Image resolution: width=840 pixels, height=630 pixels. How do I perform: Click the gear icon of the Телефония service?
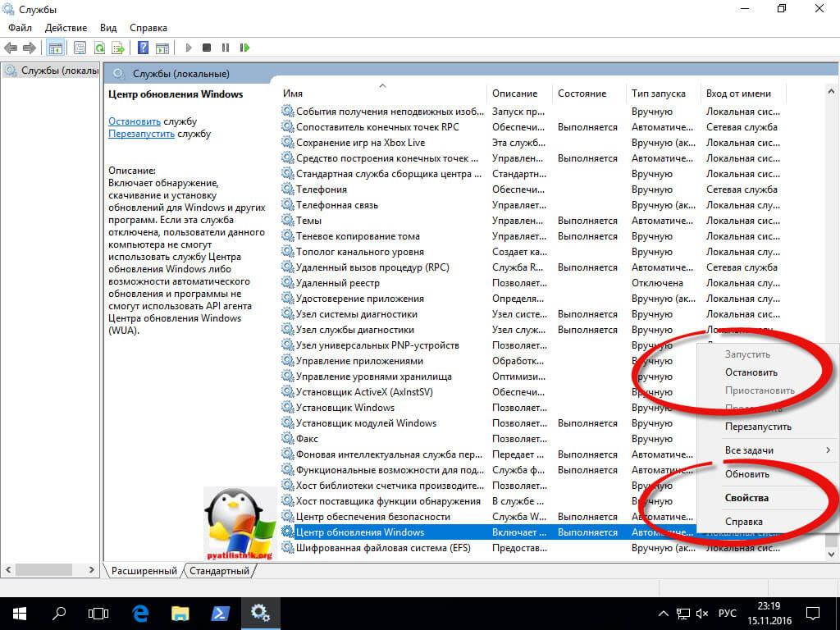click(x=288, y=189)
